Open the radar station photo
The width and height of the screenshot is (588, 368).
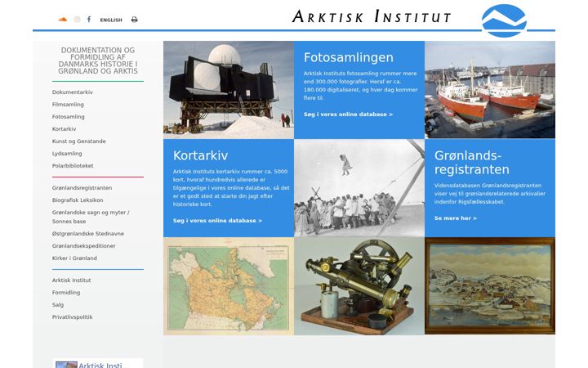coord(229,90)
